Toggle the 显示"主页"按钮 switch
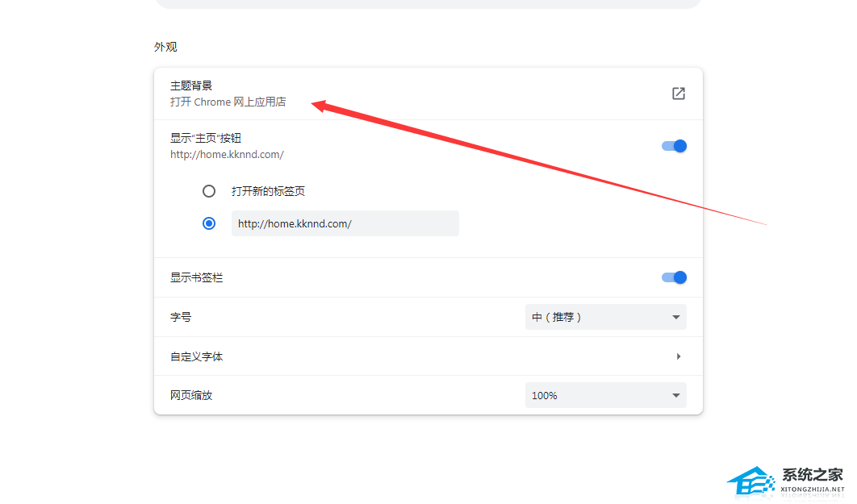This screenshot has height=504, width=857. click(674, 146)
